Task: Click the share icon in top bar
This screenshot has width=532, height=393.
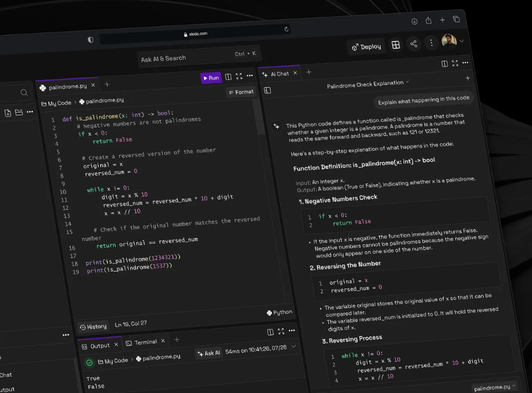Action: coord(413,44)
